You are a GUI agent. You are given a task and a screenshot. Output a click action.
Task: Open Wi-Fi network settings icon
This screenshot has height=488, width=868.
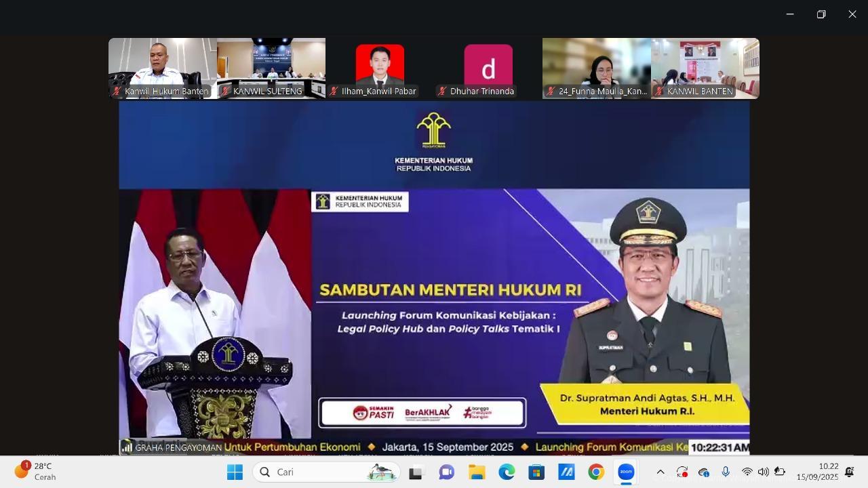(x=747, y=472)
